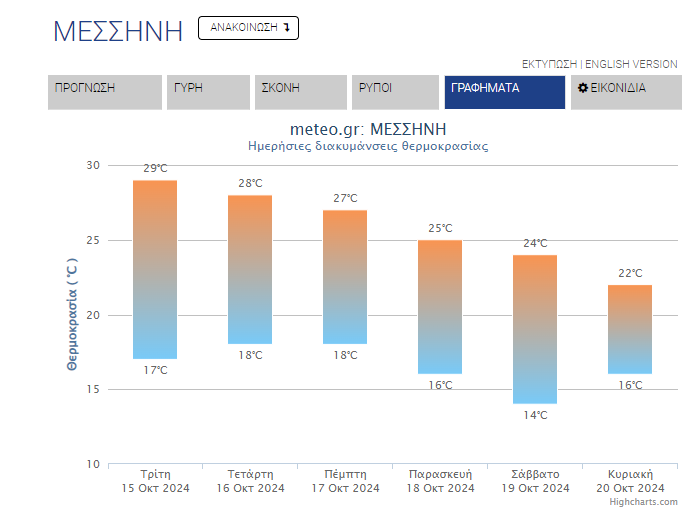Select the ΓΡΑΦΗΜΑΤΑ tab

point(504,92)
